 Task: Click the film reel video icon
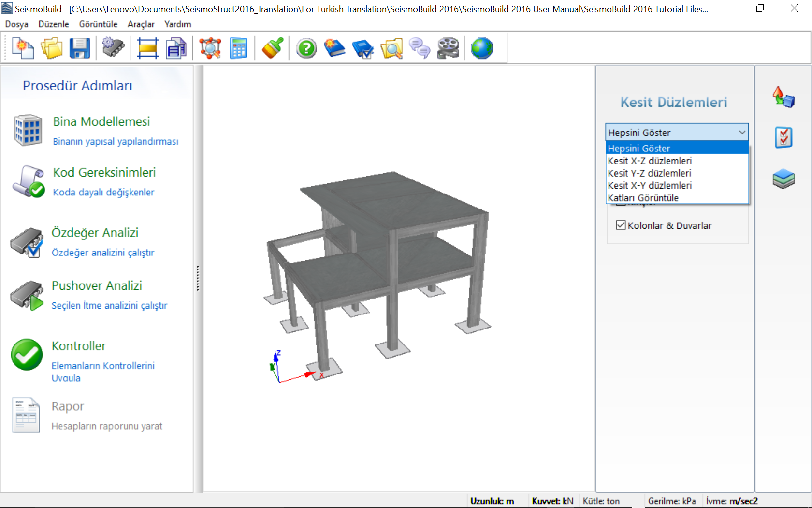click(448, 48)
